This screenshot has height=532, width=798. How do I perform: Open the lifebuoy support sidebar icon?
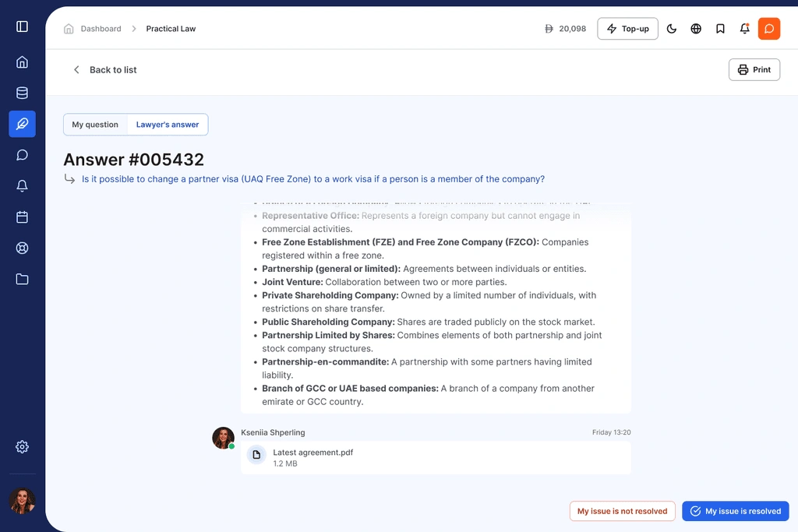point(22,248)
